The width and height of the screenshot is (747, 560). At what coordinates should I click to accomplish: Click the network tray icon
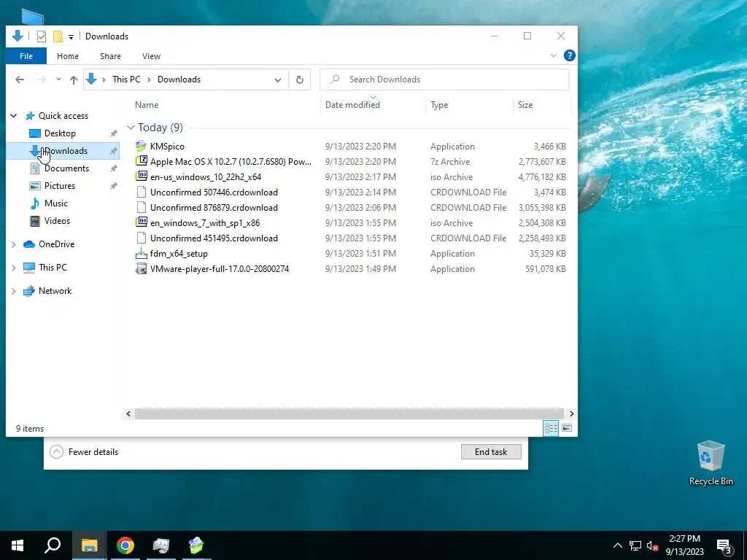pyautogui.click(x=635, y=545)
